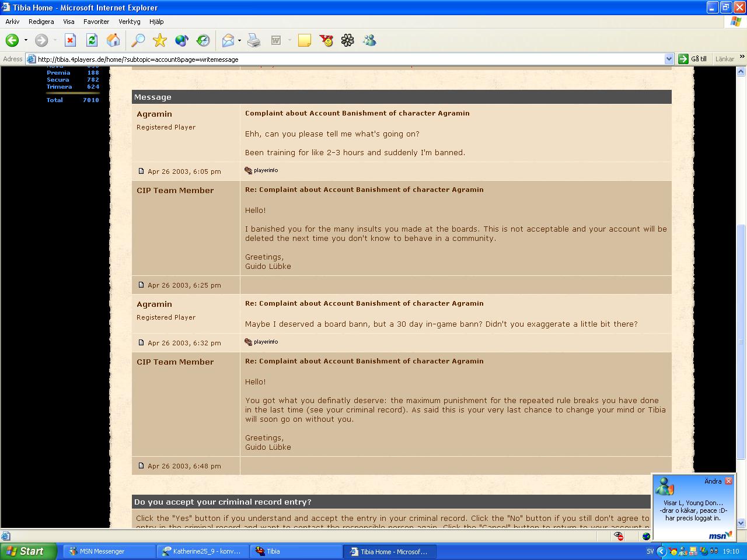Open the Search magnifier tool
Screen dimensions: 747x560
(138, 40)
